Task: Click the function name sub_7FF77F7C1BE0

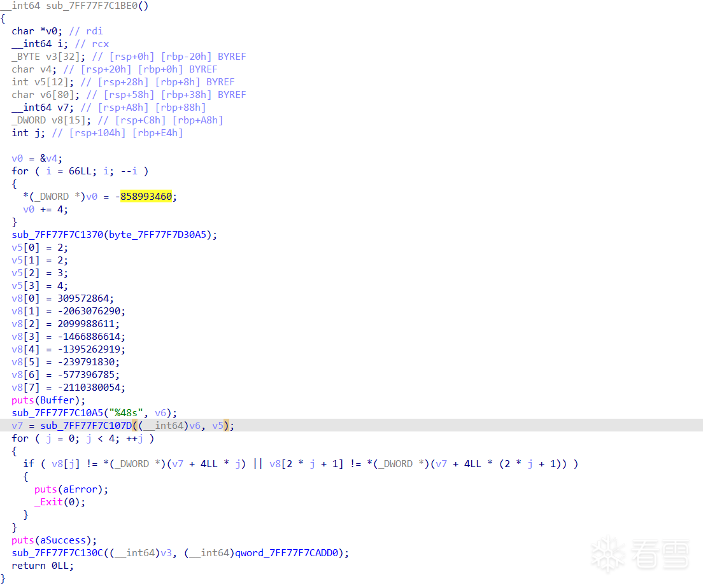Action: click(92, 6)
